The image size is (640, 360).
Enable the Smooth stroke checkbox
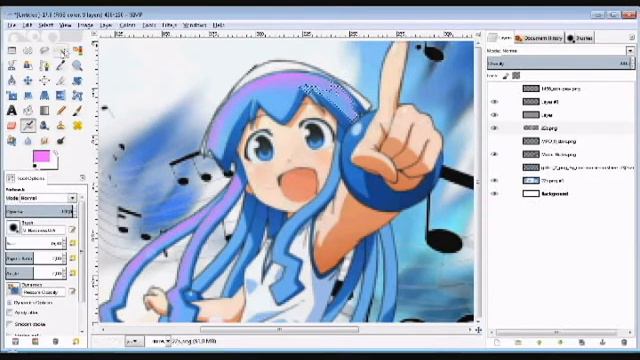pyautogui.click(x=9, y=324)
